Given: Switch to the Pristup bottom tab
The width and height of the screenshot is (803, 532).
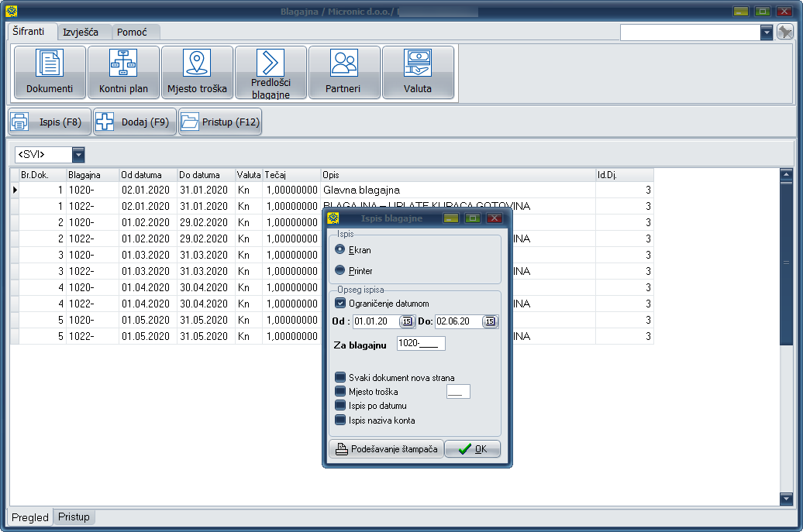Looking at the screenshot, I should click(74, 517).
